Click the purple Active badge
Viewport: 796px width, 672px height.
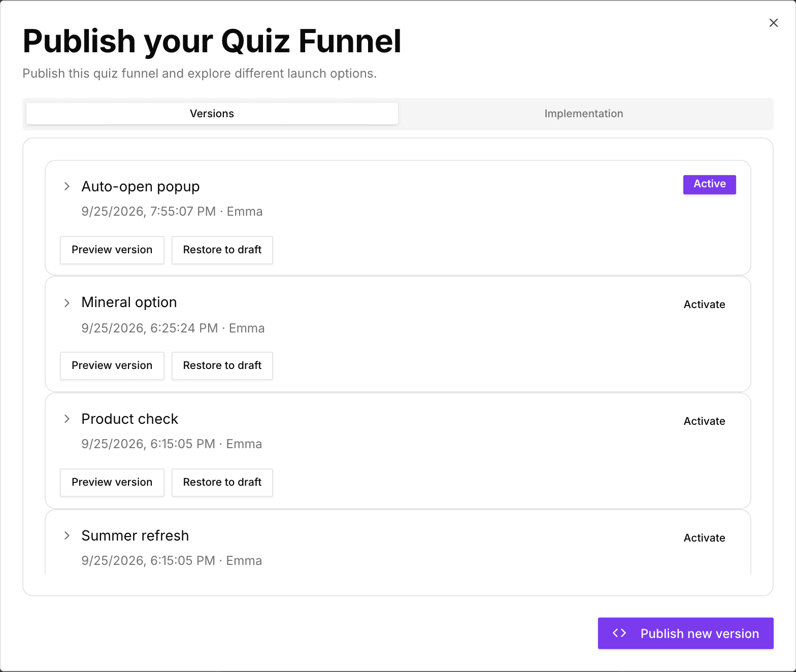coord(709,184)
